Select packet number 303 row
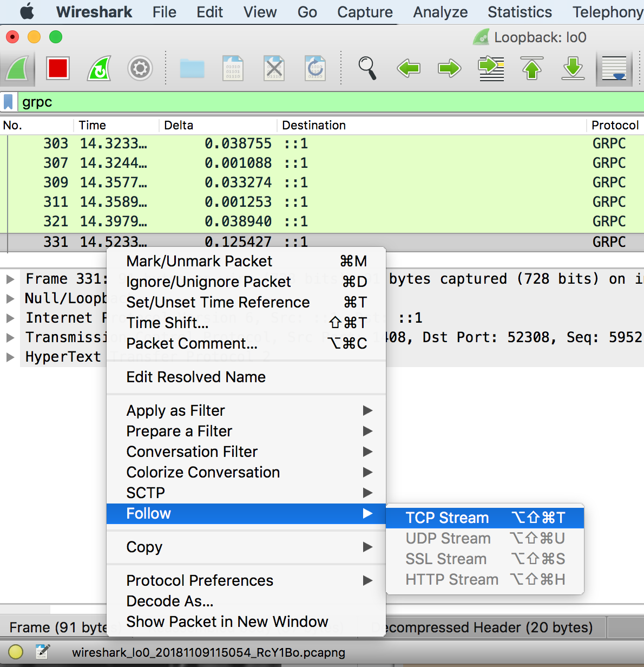 (322, 143)
